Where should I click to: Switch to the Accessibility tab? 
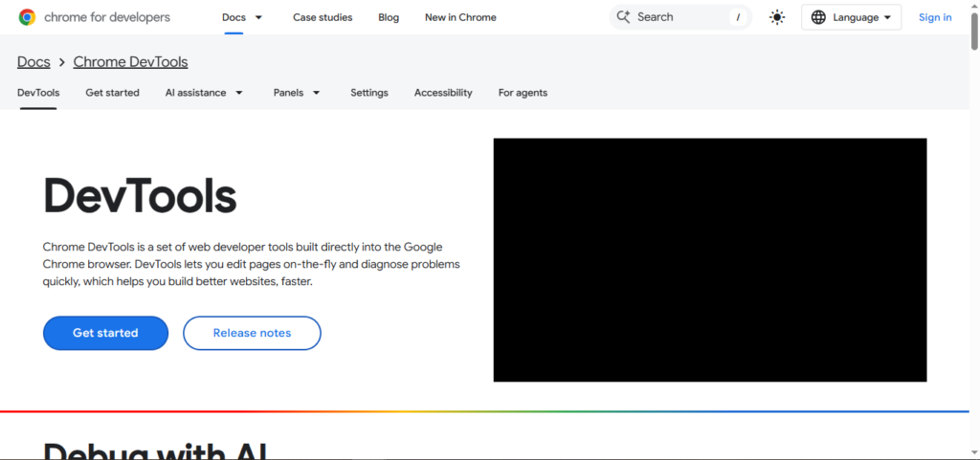[443, 93]
